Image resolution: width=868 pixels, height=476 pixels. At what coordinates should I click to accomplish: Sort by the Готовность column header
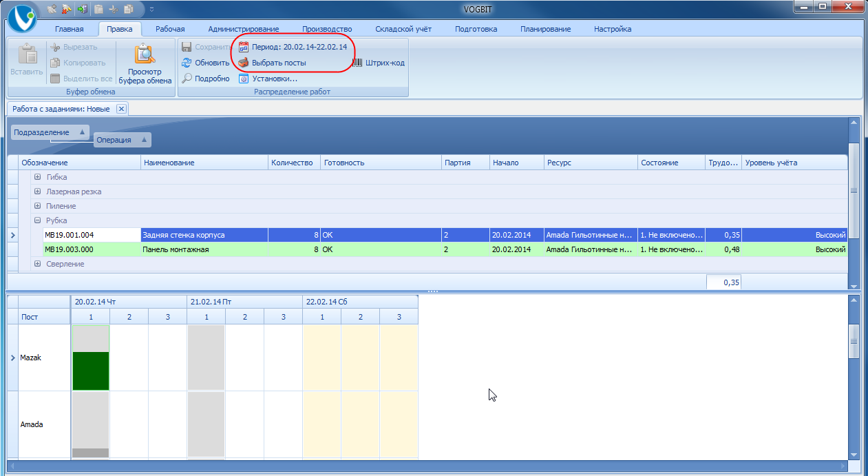click(381, 163)
